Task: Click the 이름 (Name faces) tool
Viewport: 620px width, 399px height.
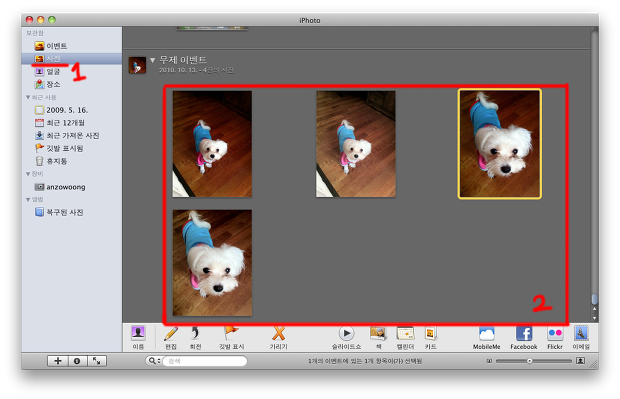Action: (x=138, y=338)
